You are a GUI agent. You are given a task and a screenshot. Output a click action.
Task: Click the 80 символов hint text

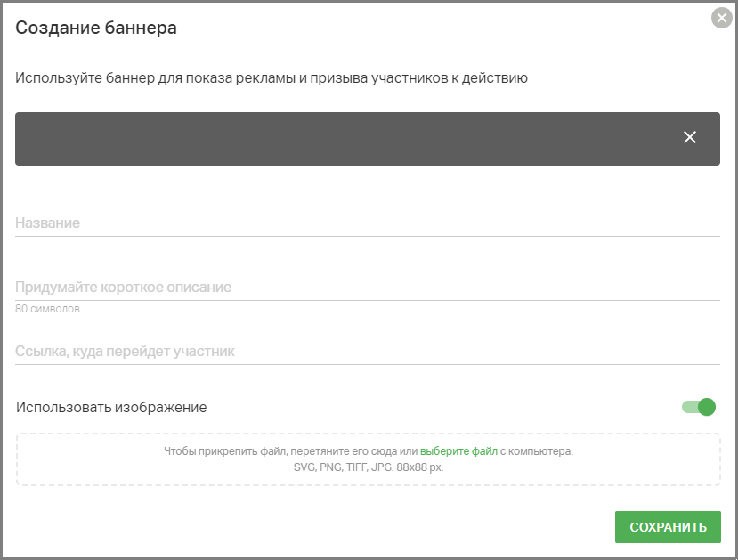pyautogui.click(x=47, y=309)
